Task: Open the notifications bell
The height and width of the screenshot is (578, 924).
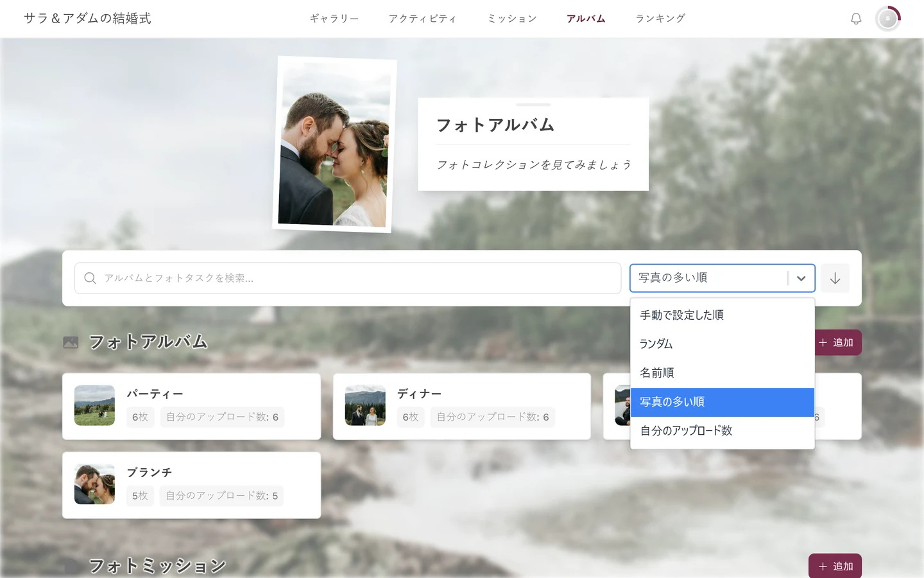Action: pyautogui.click(x=856, y=19)
